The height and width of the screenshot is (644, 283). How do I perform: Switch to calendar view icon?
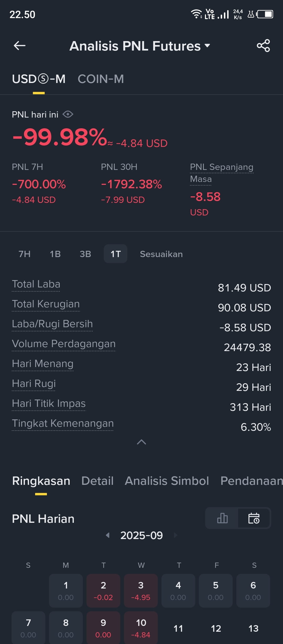(254, 518)
